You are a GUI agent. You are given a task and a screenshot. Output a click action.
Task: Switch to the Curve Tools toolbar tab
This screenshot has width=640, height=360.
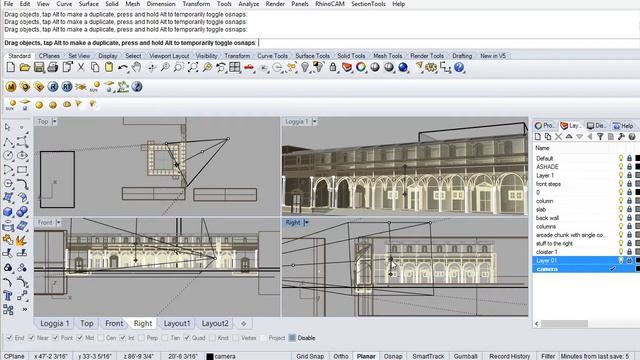click(272, 56)
